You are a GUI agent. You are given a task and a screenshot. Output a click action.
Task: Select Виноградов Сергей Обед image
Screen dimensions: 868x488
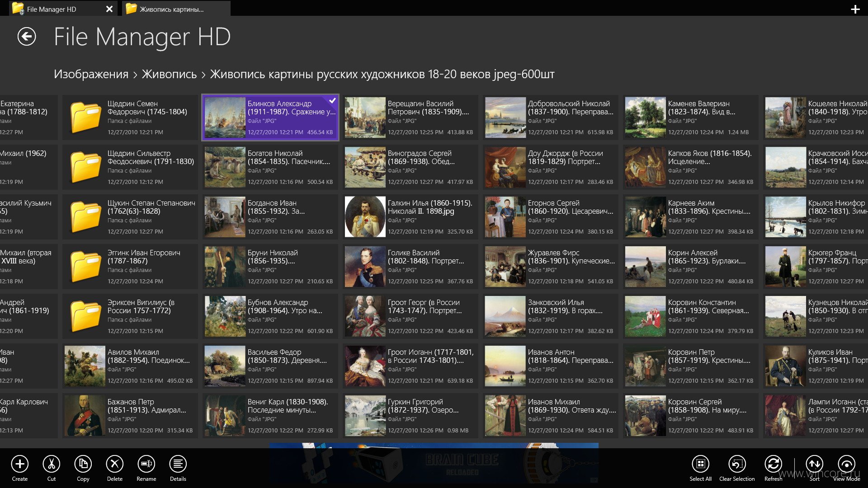(410, 167)
